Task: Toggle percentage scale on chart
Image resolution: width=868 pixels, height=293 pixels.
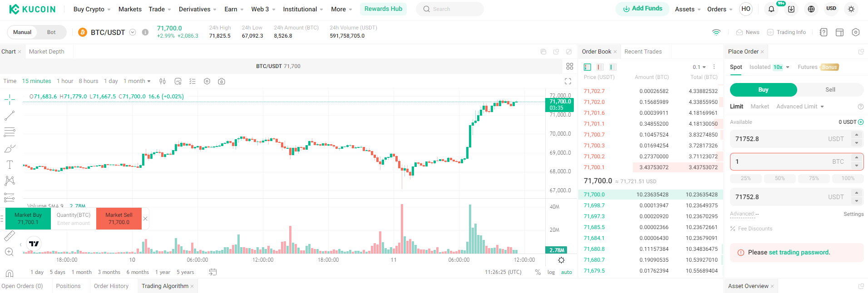Action: coord(538,272)
